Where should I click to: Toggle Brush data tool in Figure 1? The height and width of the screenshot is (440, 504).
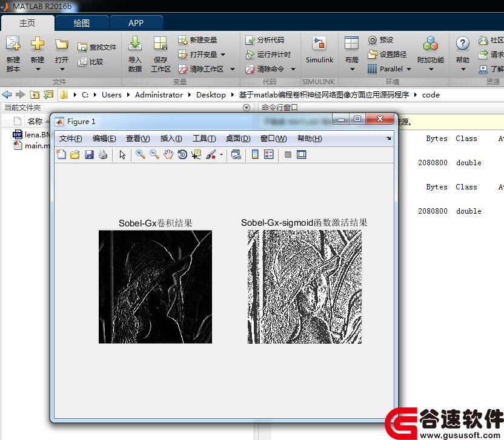tap(211, 154)
